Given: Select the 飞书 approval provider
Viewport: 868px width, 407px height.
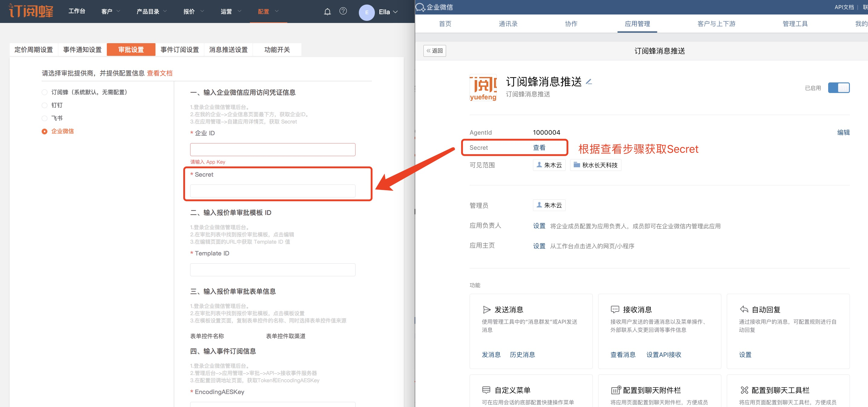Looking at the screenshot, I should 44,118.
